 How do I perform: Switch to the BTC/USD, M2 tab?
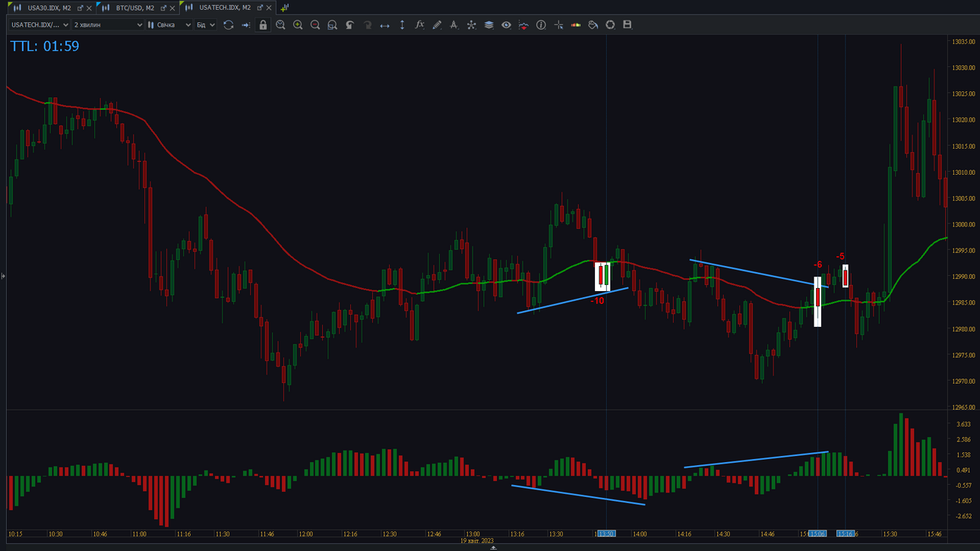tap(134, 8)
